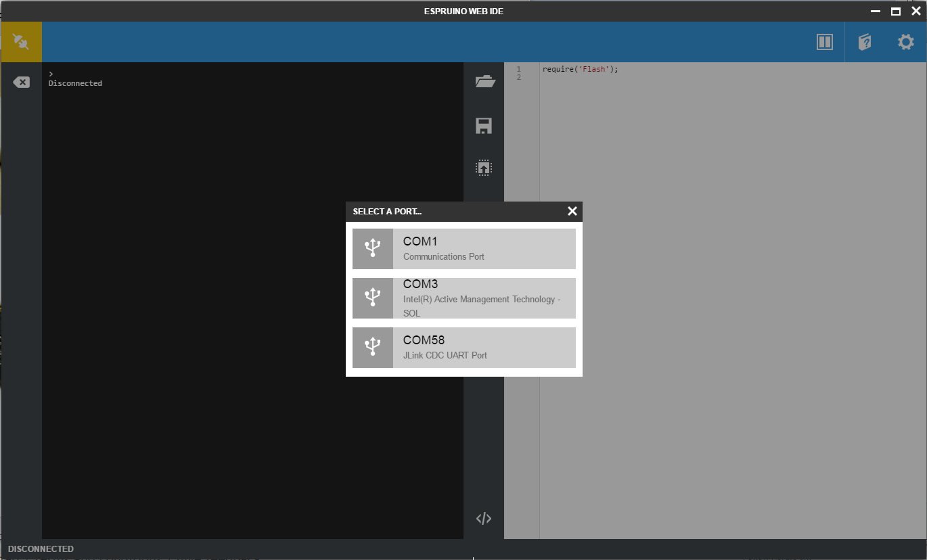Click line number 2 in editor gutter

tap(519, 77)
